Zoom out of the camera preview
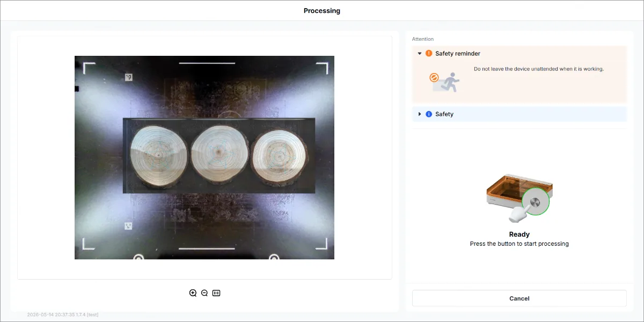644x322 pixels. (204, 293)
